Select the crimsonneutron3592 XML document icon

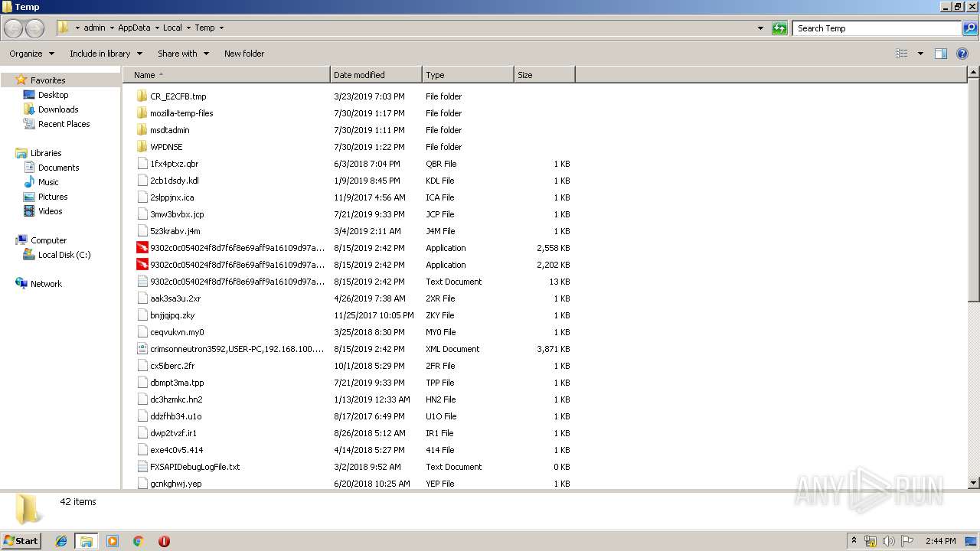[142, 349]
